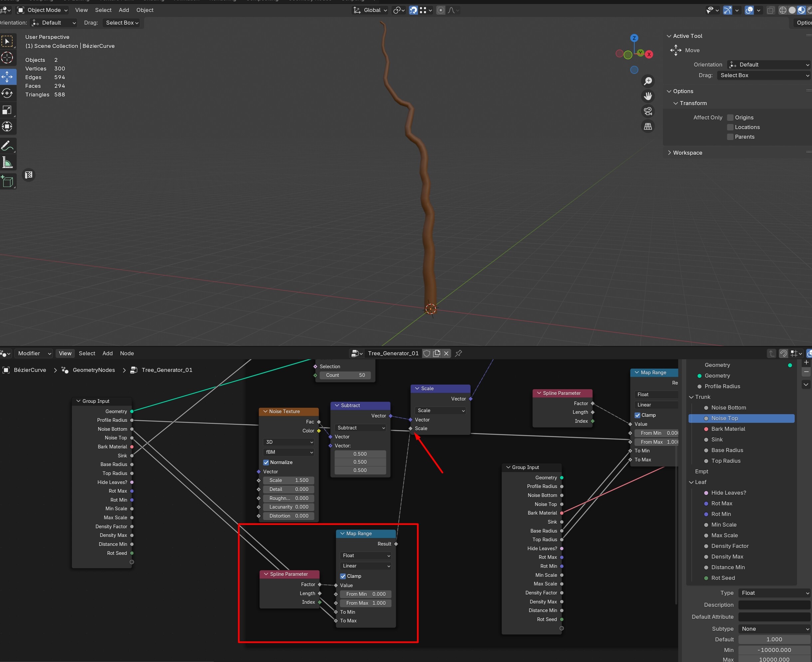Enable Affect Only Parents checkbox
The height and width of the screenshot is (662, 812).
click(730, 137)
